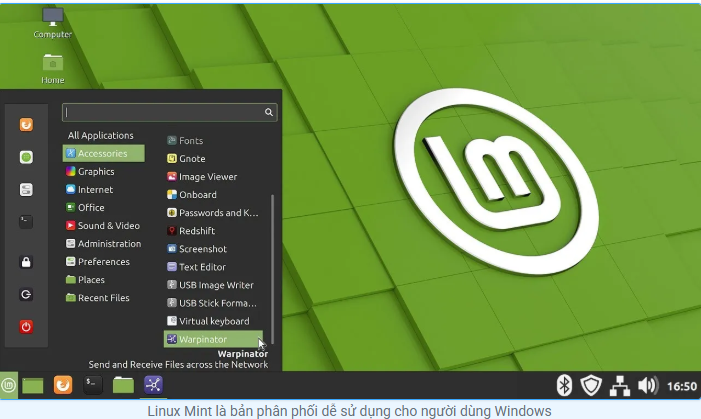Viewport: 701px width, 419px height.
Task: Open the Computer desktop icon
Action: (x=52, y=22)
